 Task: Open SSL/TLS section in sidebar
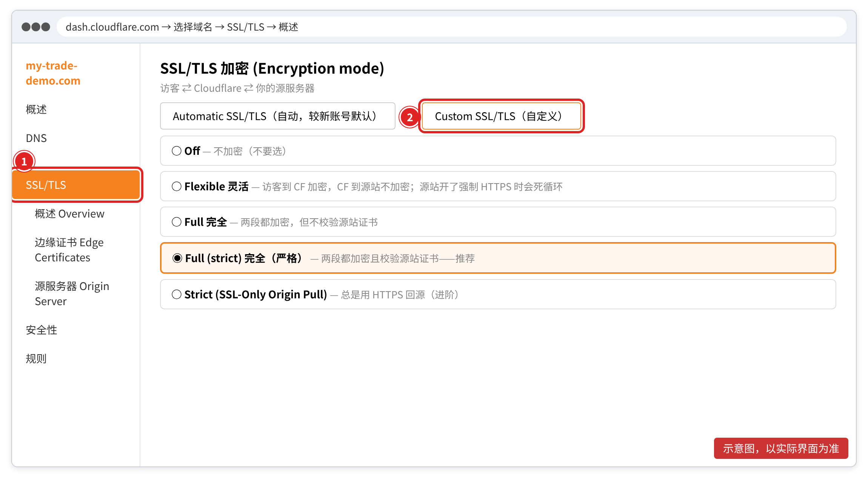pos(76,185)
